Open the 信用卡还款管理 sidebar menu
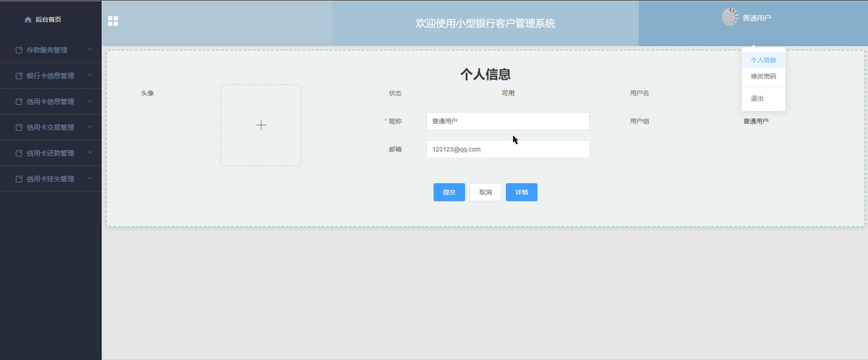 tap(51, 153)
